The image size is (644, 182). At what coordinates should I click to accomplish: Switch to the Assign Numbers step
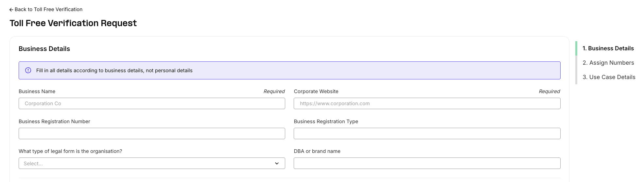[608, 63]
